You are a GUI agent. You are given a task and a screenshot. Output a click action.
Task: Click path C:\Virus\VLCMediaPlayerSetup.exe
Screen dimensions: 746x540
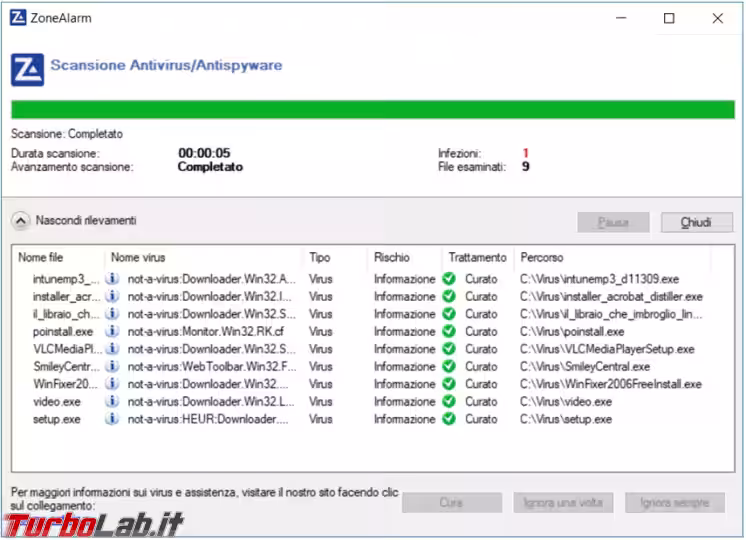(x=607, y=349)
